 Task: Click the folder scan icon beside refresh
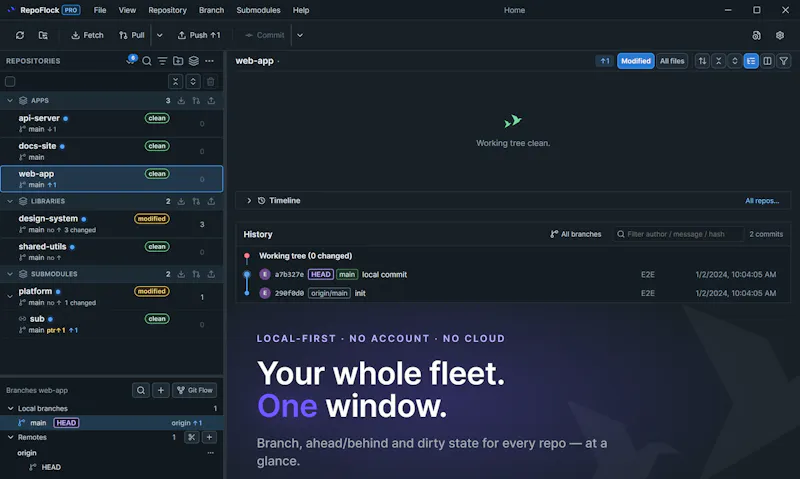click(43, 35)
